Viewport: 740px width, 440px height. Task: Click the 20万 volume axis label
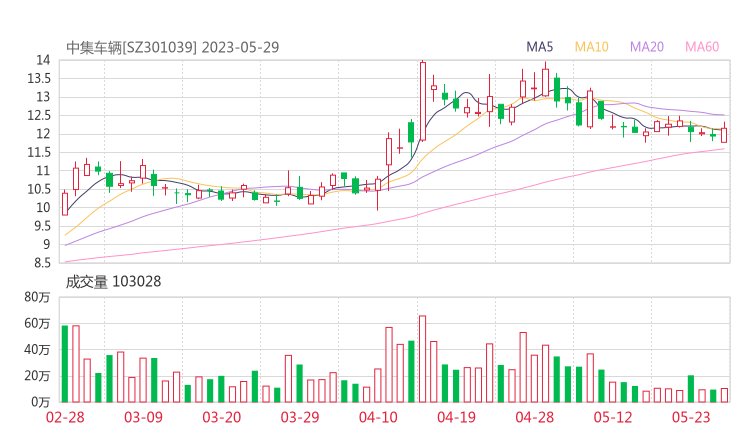tap(37, 376)
